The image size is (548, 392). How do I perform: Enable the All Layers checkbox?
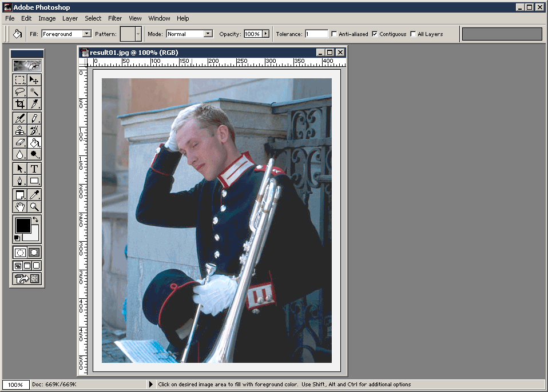click(x=413, y=34)
